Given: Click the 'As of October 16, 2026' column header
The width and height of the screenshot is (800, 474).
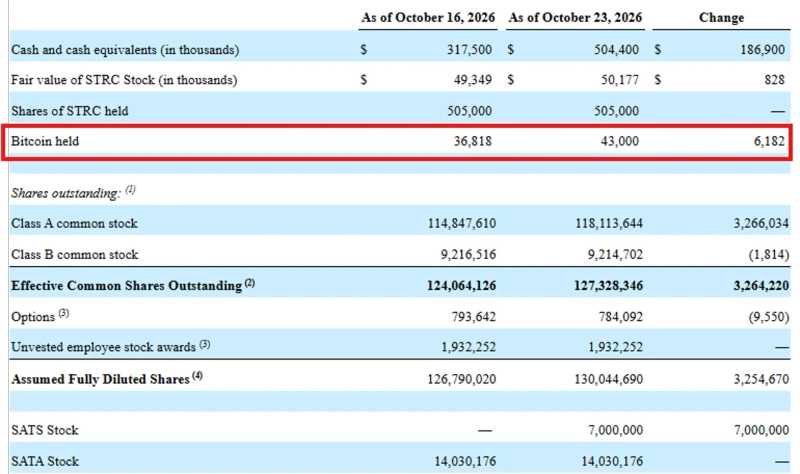Looking at the screenshot, I should 428,18.
